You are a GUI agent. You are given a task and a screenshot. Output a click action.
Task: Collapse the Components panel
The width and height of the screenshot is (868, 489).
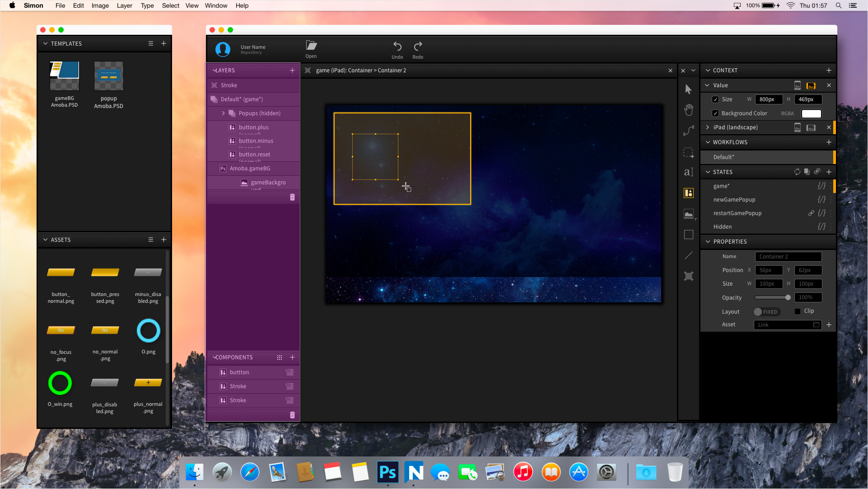214,357
